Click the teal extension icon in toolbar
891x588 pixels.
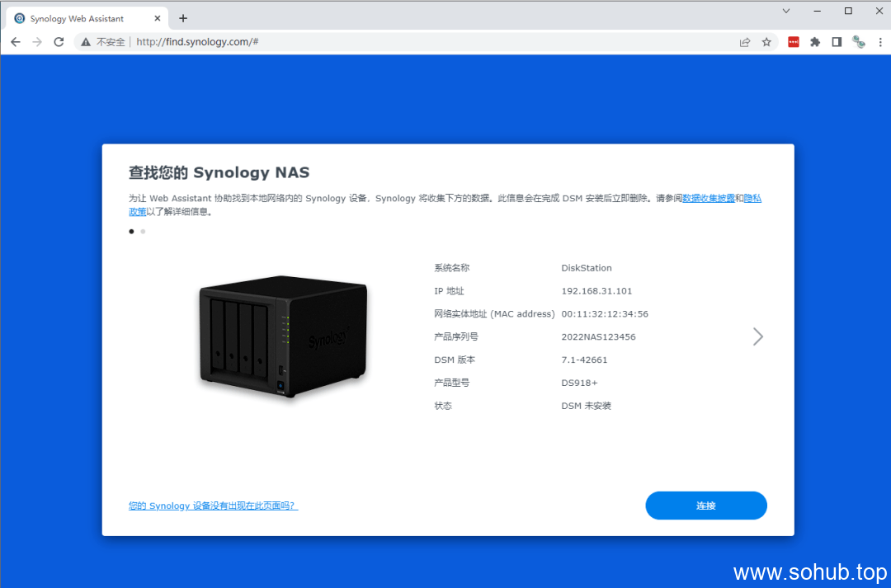coord(859,41)
